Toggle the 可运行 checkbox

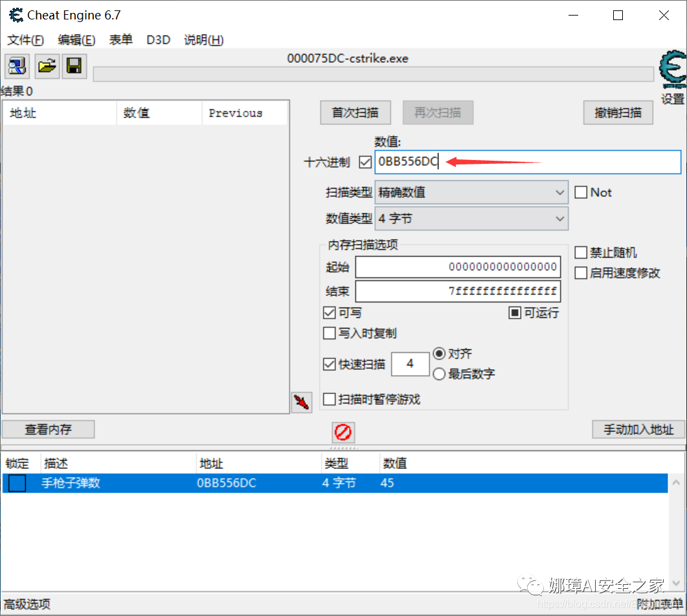514,313
